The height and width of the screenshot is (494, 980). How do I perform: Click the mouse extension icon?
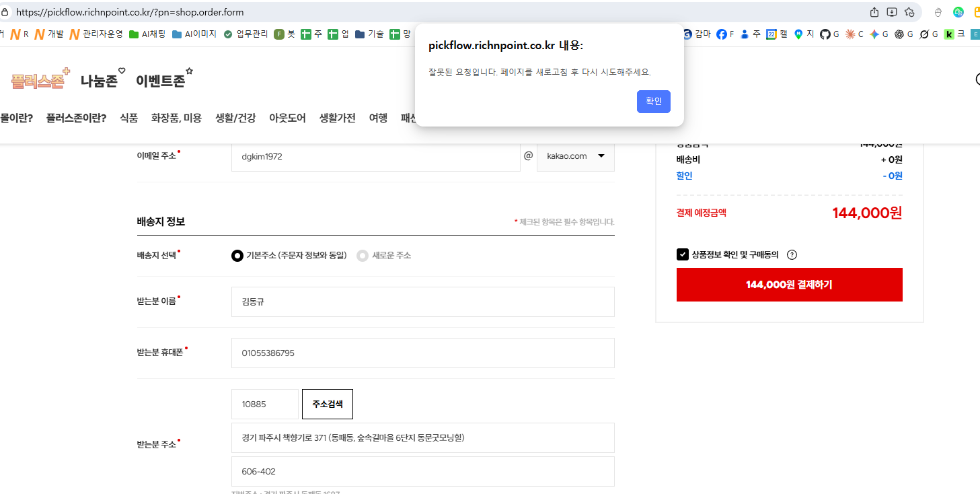[x=938, y=12]
